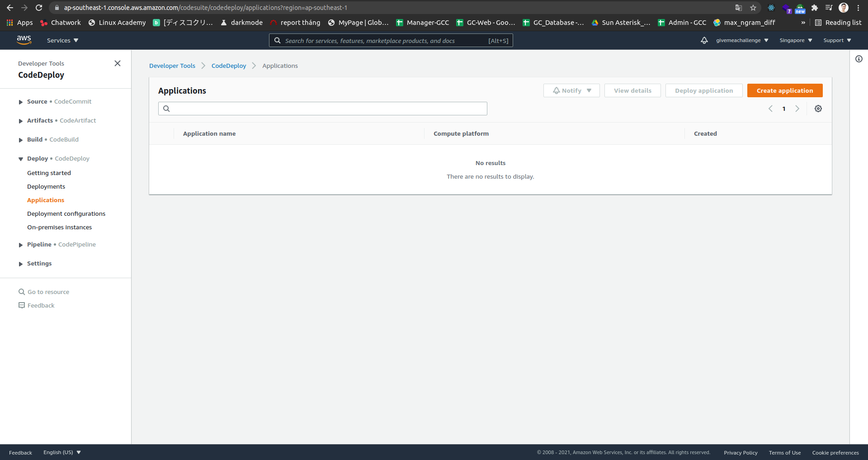Click the translate icon in the address bar
The height and width of the screenshot is (460, 868).
click(x=739, y=8)
